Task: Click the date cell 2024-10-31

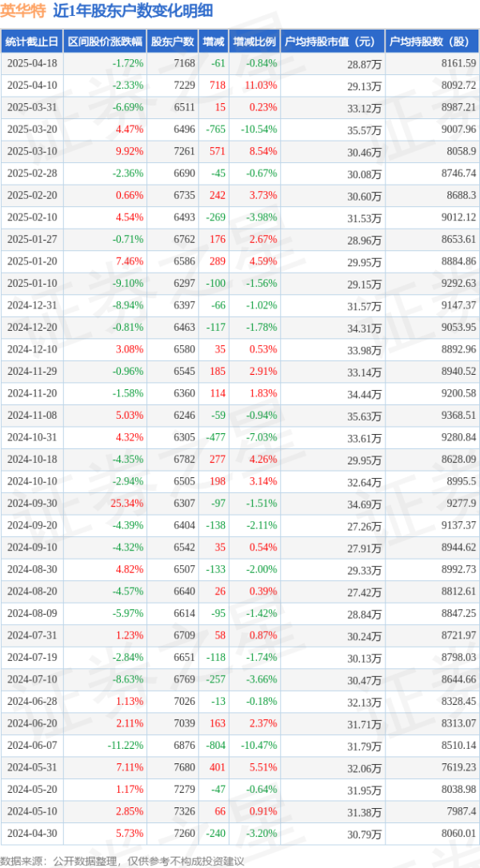Action: (33, 438)
